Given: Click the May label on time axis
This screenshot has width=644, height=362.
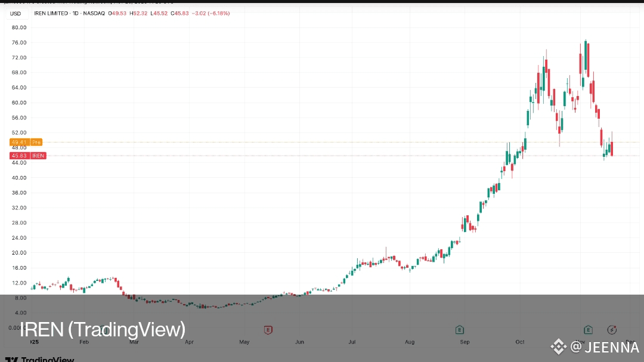Looking at the screenshot, I should 244,342.
